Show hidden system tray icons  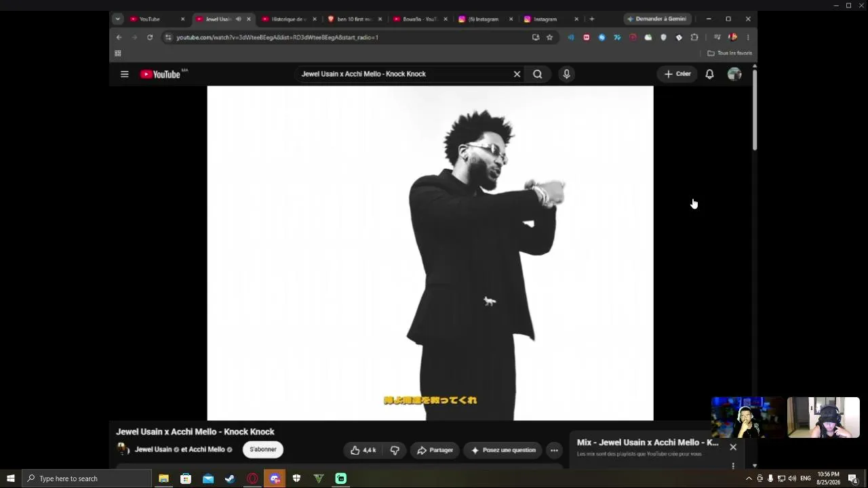click(749, 479)
